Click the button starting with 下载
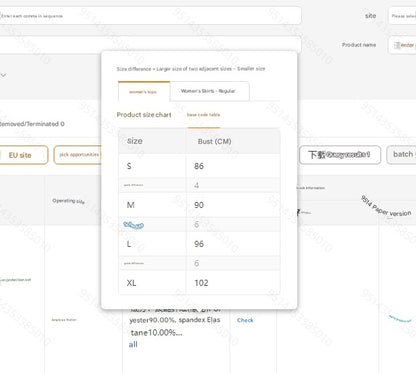Viewport: 416px width, 373px height. tap(340, 155)
